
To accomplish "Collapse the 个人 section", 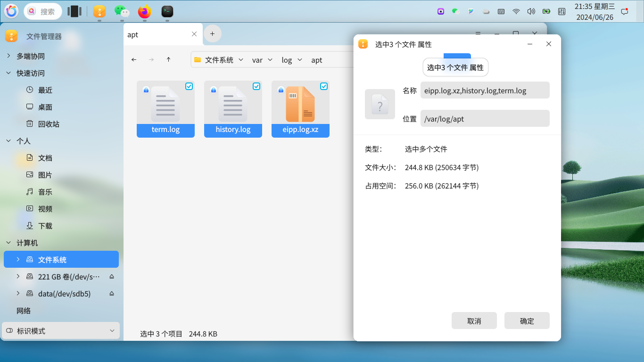I will (8, 141).
